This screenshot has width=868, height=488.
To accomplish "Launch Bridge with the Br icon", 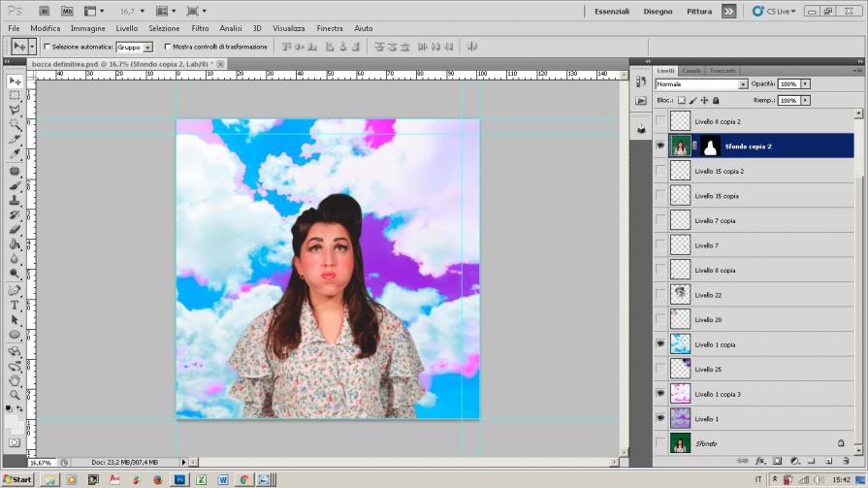I will click(46, 11).
